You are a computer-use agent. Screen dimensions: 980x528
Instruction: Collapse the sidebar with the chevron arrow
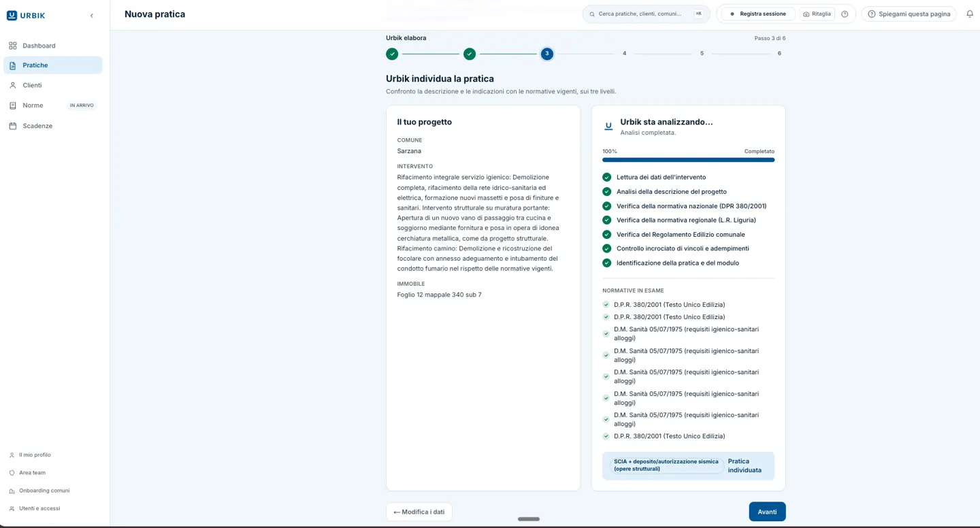coord(92,16)
